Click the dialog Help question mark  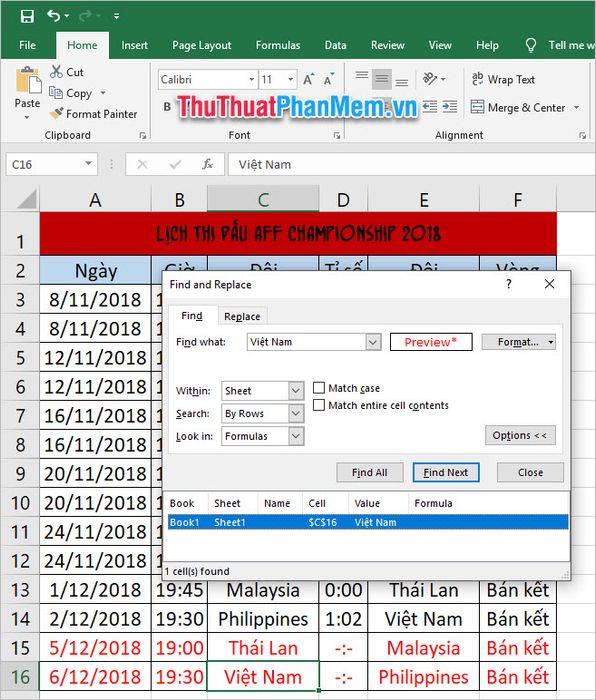[x=508, y=284]
